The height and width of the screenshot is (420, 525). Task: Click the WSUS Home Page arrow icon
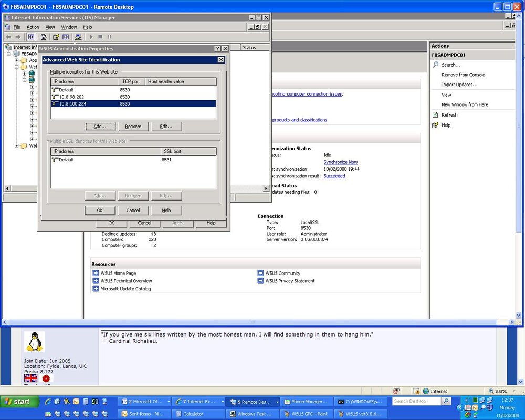(96, 273)
